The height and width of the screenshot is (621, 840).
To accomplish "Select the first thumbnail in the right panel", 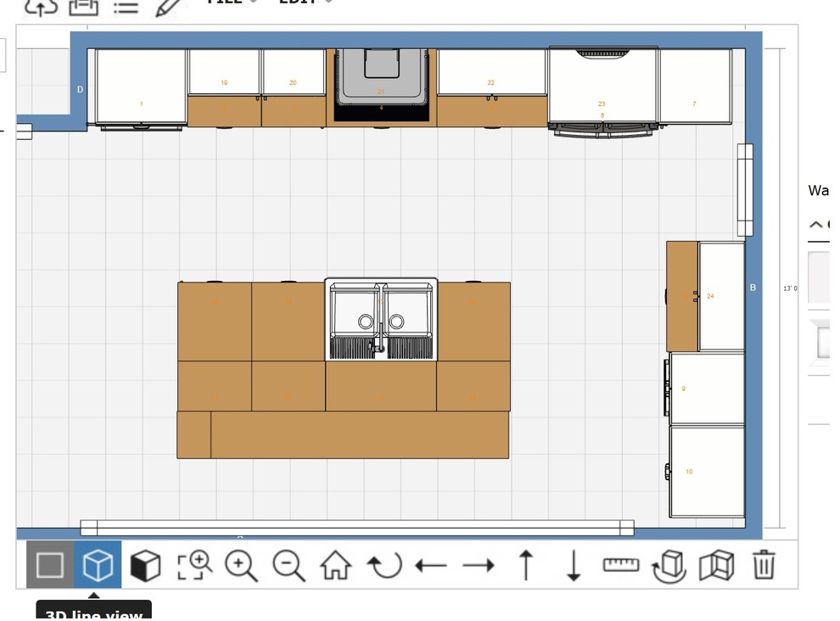I will (819, 277).
